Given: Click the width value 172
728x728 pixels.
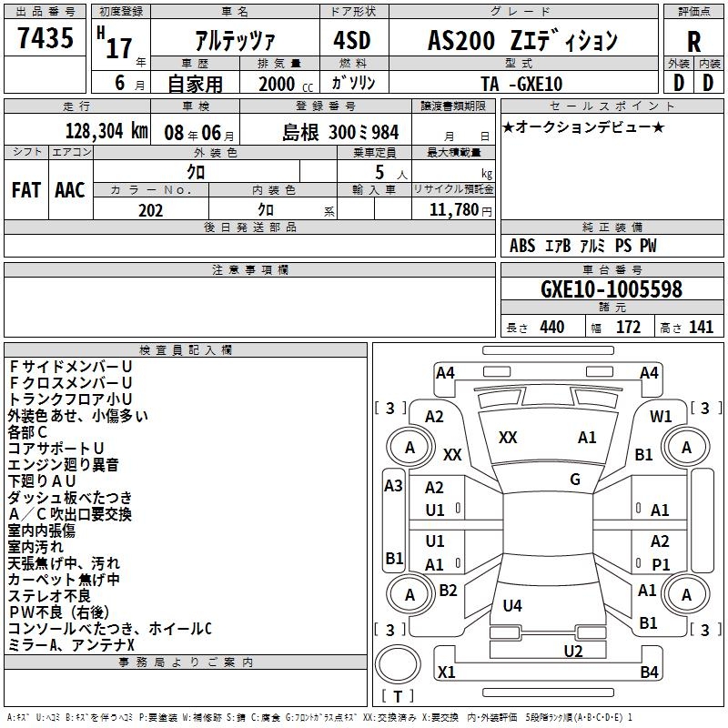Looking at the screenshot, I should (628, 327).
